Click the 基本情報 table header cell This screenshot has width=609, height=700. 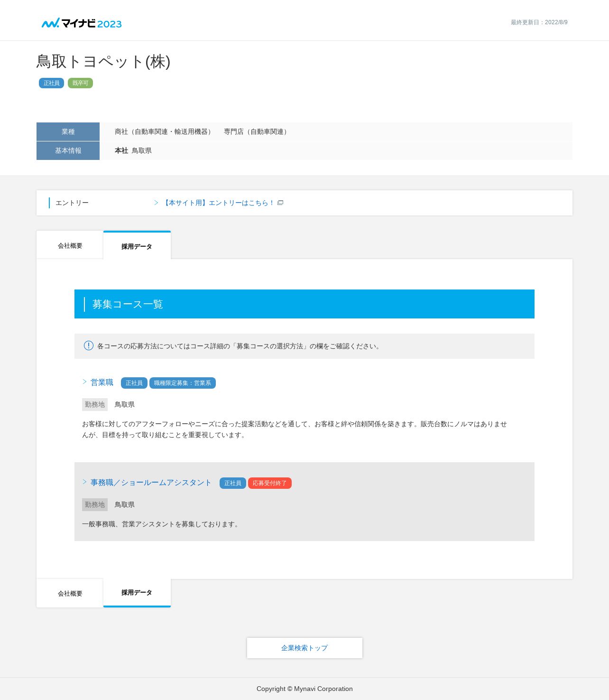68,150
